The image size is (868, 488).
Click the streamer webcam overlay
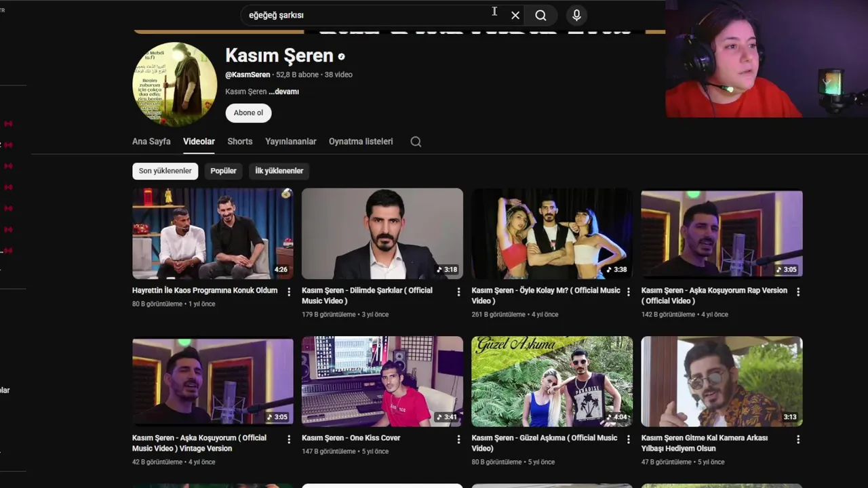coord(766,59)
